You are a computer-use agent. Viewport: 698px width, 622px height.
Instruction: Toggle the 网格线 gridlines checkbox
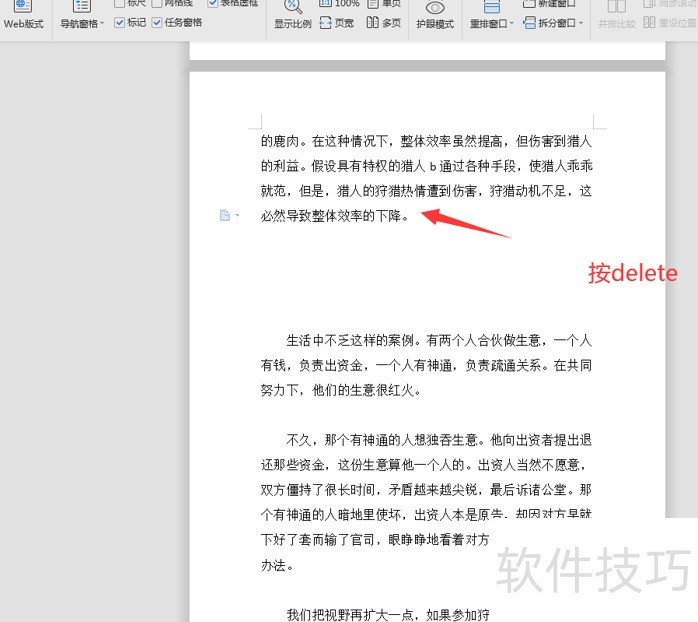pos(157,3)
